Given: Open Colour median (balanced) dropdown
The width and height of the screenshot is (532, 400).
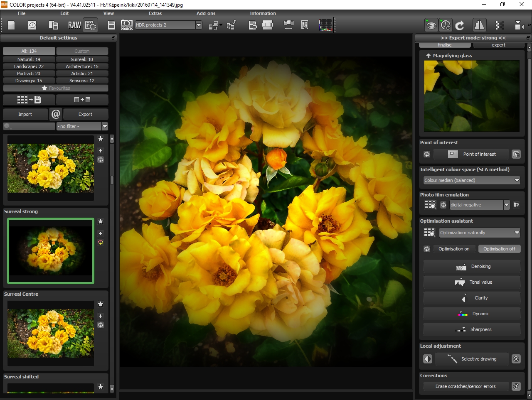Looking at the screenshot, I should coord(472,180).
